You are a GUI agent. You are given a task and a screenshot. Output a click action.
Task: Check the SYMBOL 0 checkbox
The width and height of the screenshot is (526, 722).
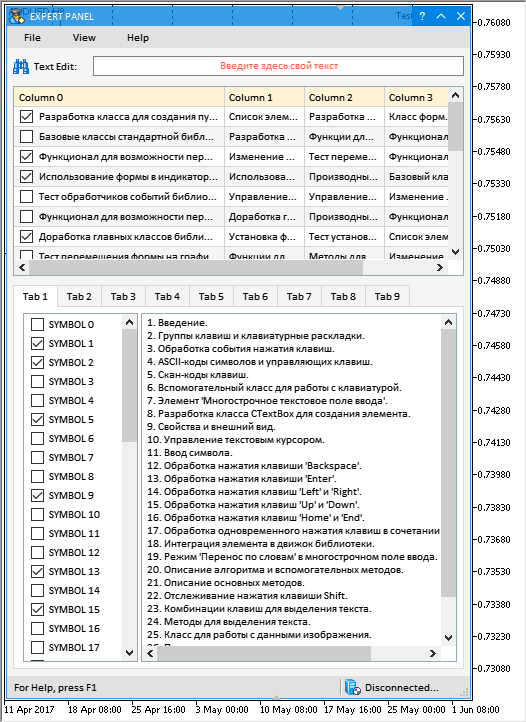(x=37, y=325)
